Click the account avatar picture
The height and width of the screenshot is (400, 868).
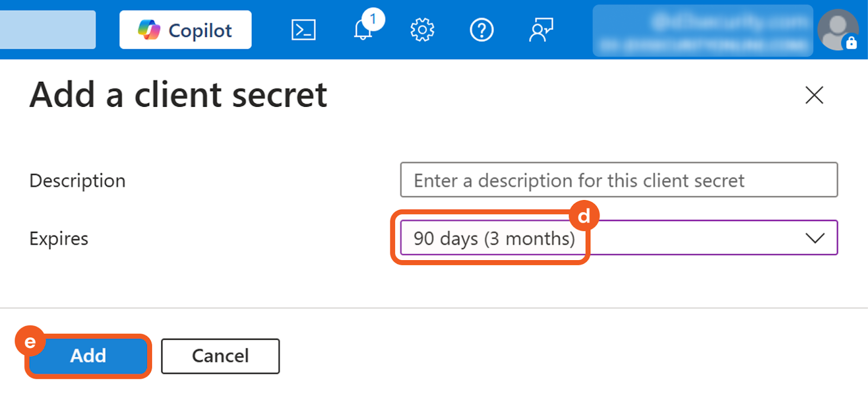[836, 28]
